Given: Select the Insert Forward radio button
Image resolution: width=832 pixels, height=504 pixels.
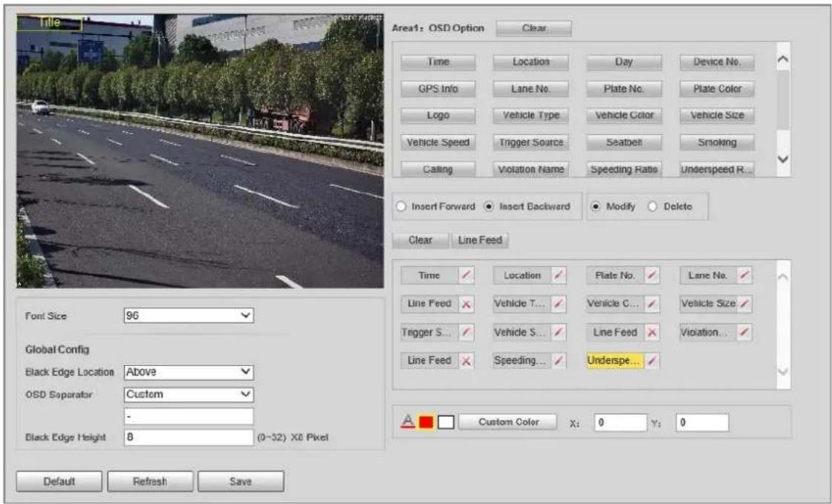Looking at the screenshot, I should (401, 206).
